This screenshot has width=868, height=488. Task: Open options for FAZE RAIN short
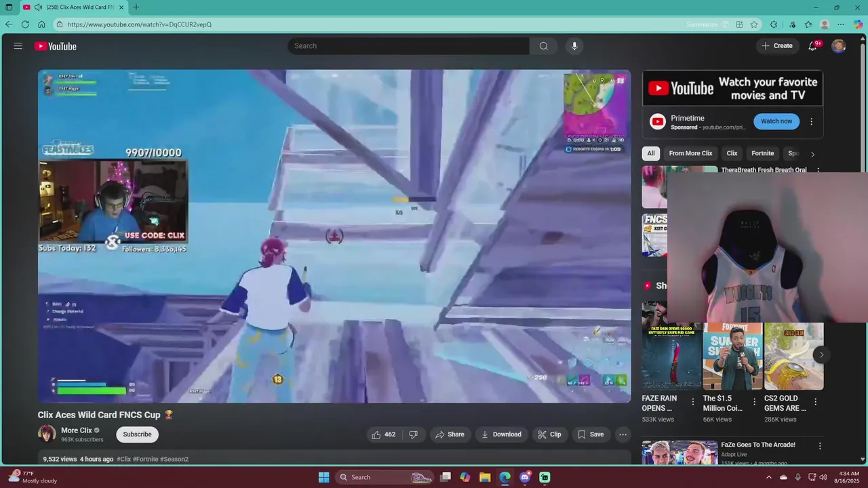(x=693, y=402)
